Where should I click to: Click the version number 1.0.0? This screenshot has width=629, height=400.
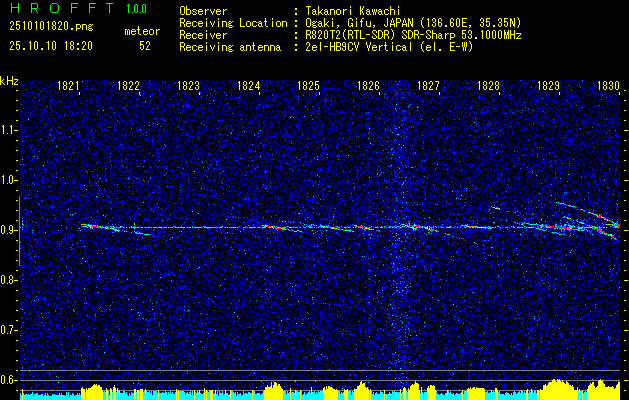pyautogui.click(x=136, y=9)
